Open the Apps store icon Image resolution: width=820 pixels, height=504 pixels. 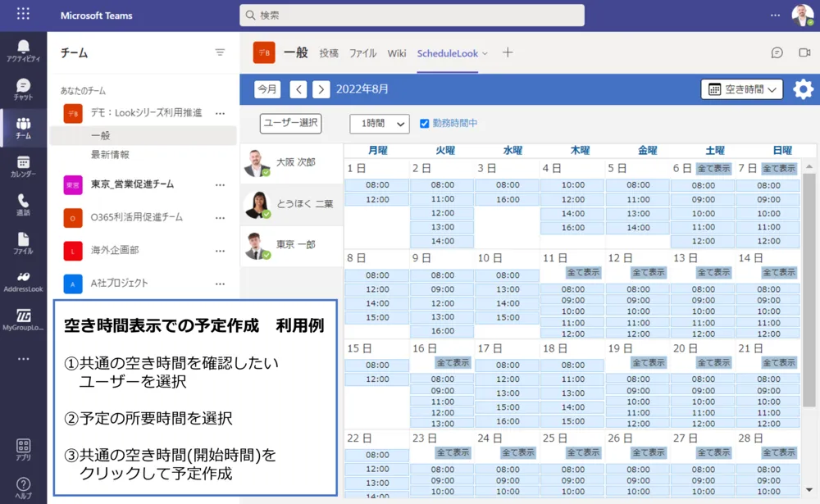point(23,450)
